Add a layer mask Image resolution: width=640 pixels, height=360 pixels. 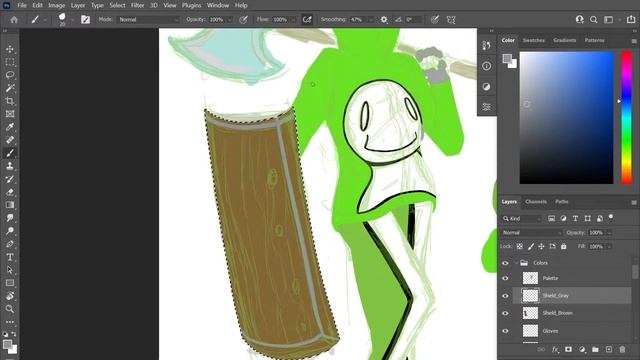[x=568, y=350]
